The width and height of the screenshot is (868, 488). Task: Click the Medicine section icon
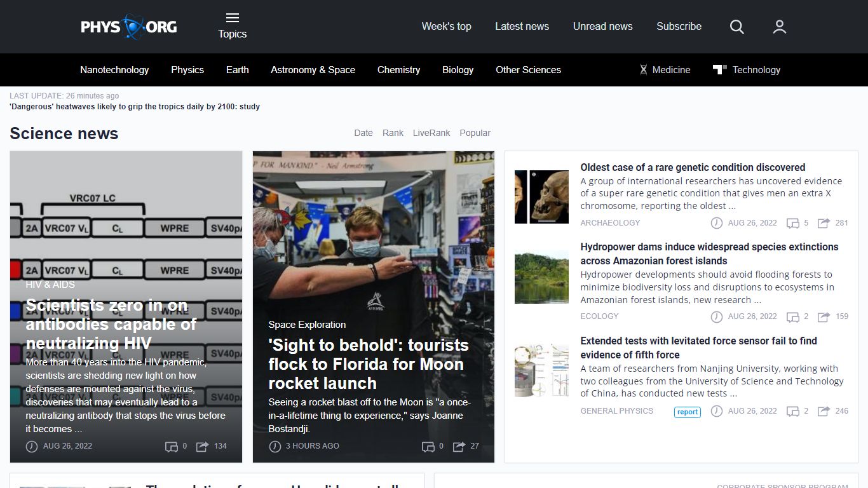[x=644, y=70]
